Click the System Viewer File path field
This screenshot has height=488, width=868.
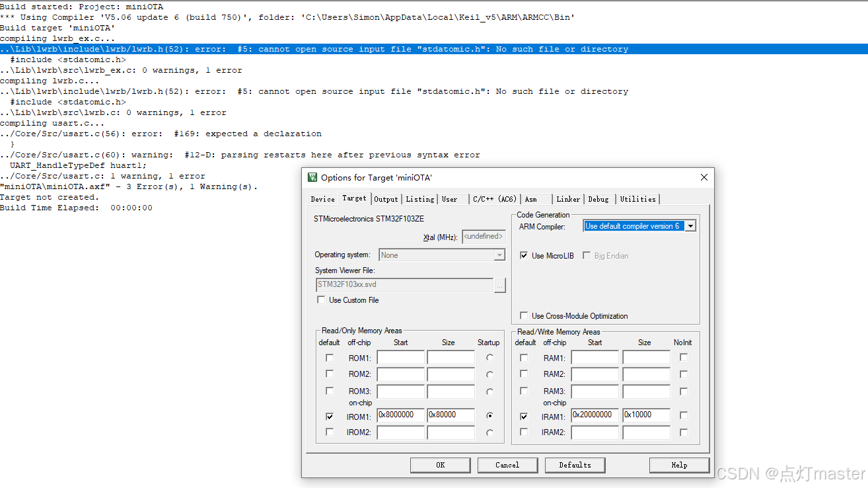tap(405, 285)
